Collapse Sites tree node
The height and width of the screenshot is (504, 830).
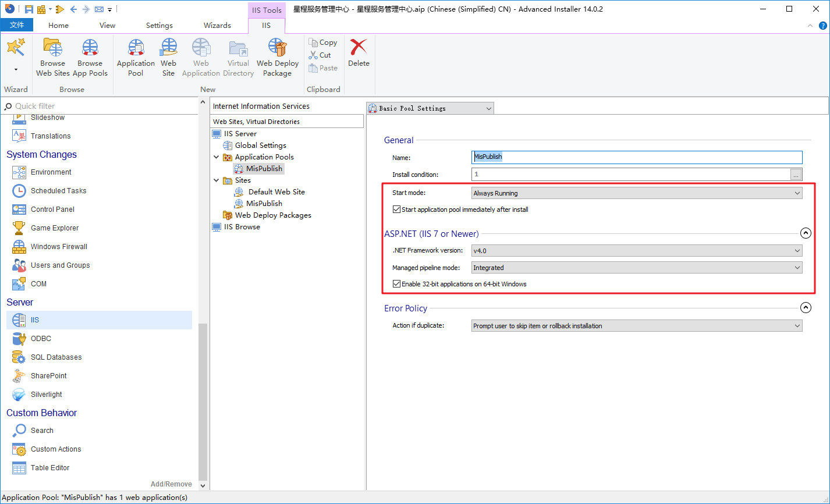coord(217,180)
